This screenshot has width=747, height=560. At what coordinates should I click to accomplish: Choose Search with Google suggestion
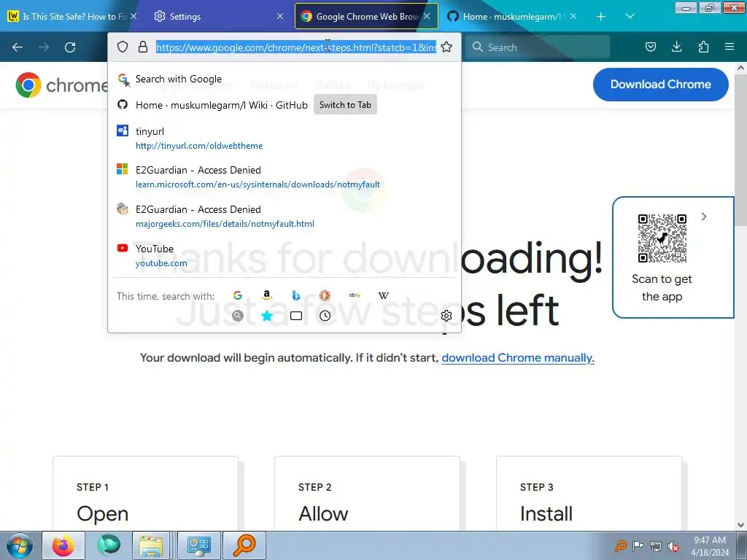[285, 79]
